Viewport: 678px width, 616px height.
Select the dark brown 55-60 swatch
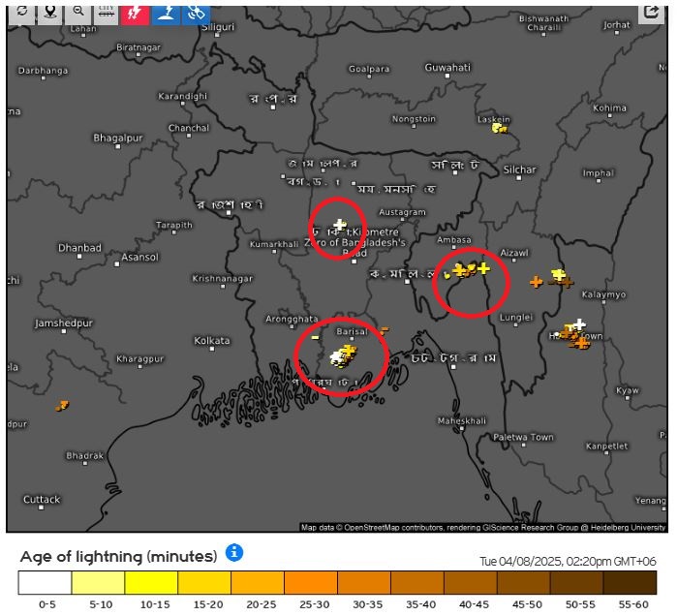tap(630, 582)
